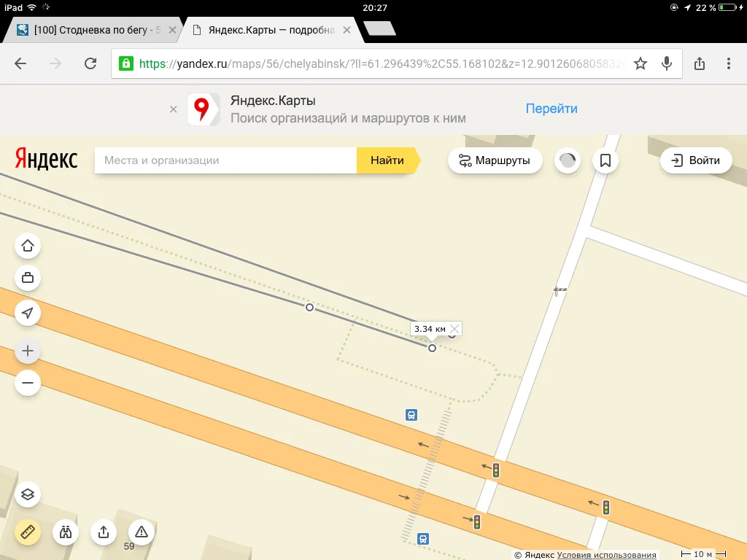Report a road event via the warning triangle
Screen dimensions: 747x560
[141, 532]
